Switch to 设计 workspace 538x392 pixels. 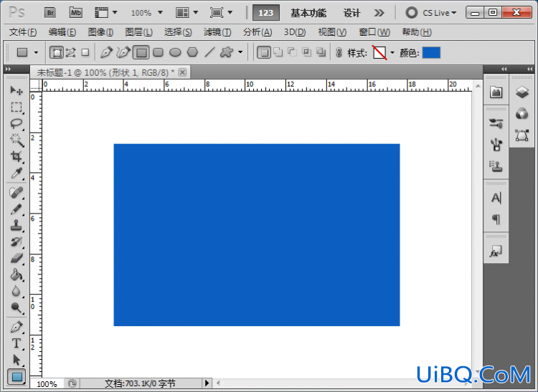click(351, 13)
